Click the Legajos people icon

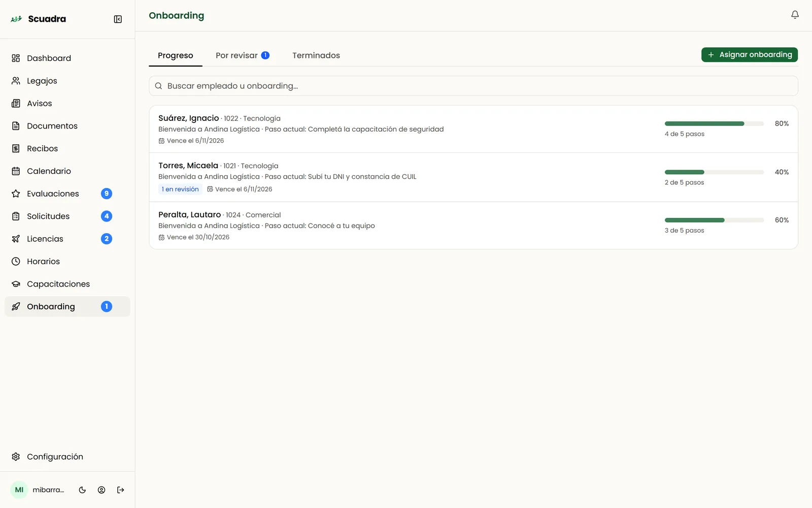(16, 81)
